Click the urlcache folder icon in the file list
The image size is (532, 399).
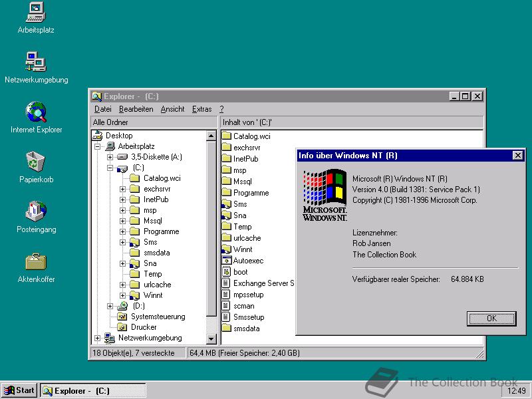click(226, 238)
